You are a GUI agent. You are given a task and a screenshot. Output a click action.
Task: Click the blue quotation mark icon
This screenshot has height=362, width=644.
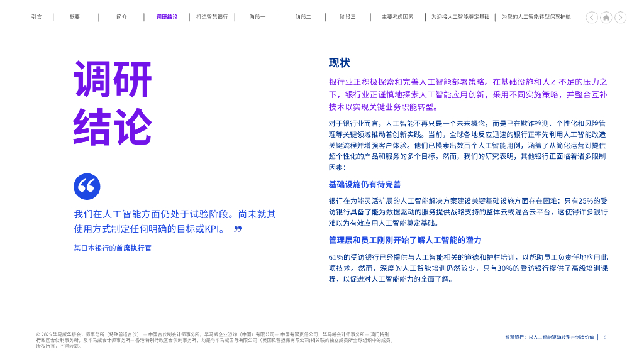(x=87, y=186)
